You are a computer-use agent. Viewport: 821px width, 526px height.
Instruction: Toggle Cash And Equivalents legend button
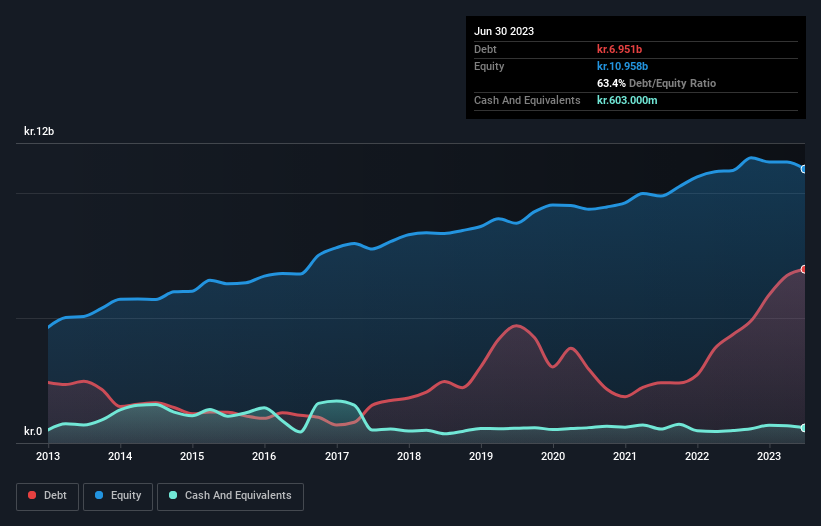click(230, 496)
